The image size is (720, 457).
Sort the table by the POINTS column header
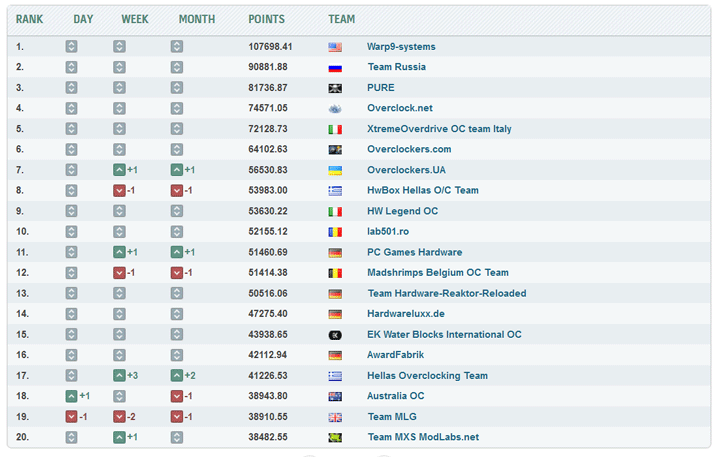point(267,19)
